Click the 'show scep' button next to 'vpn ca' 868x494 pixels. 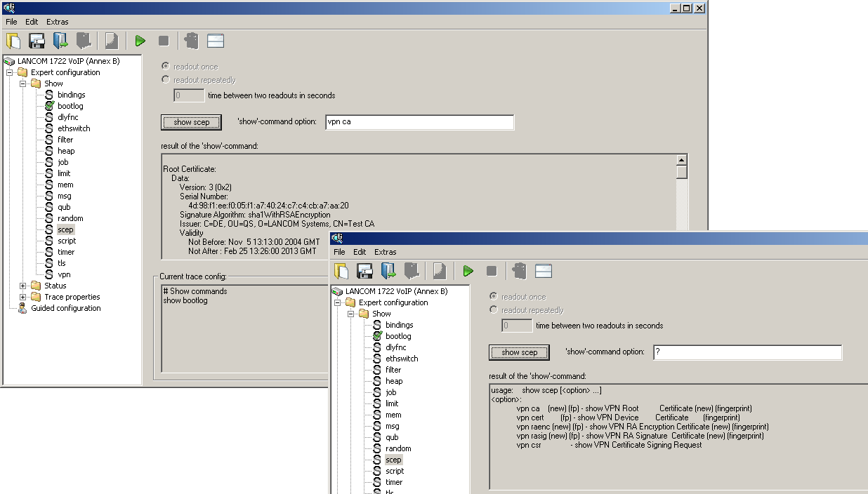click(191, 122)
